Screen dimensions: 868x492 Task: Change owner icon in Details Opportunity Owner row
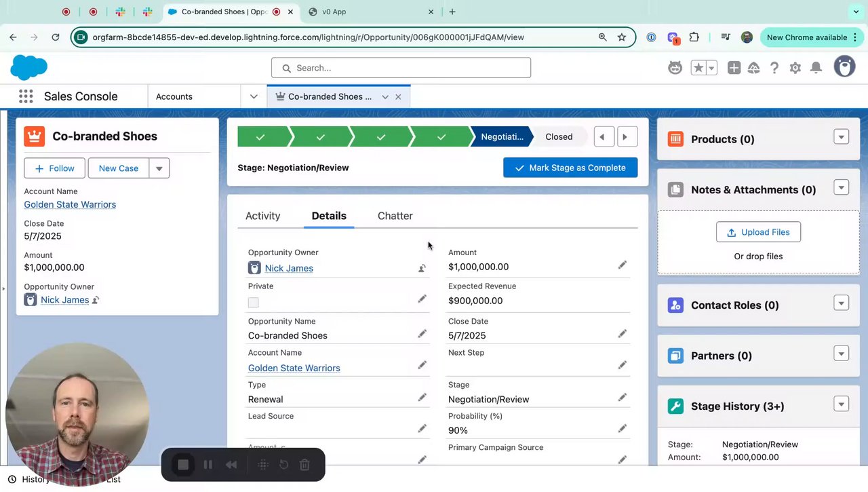click(422, 268)
